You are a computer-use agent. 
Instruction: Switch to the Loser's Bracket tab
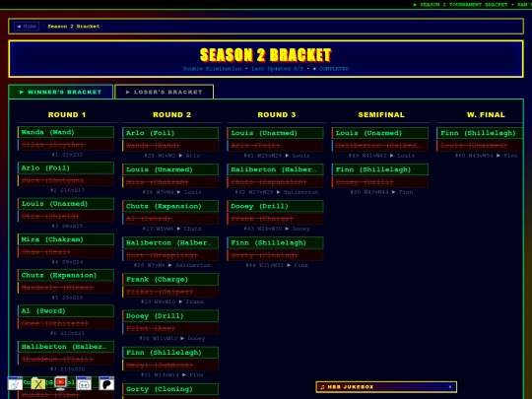165,92
